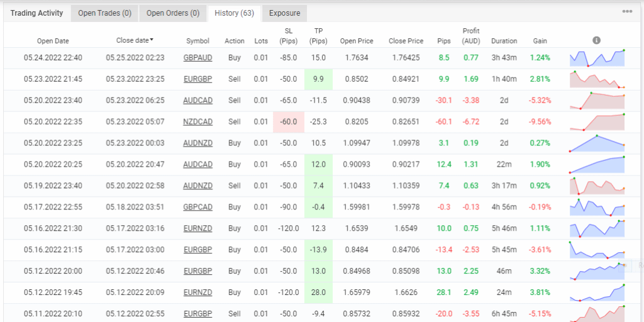
Task: Open the Exposure tab
Action: (x=285, y=13)
